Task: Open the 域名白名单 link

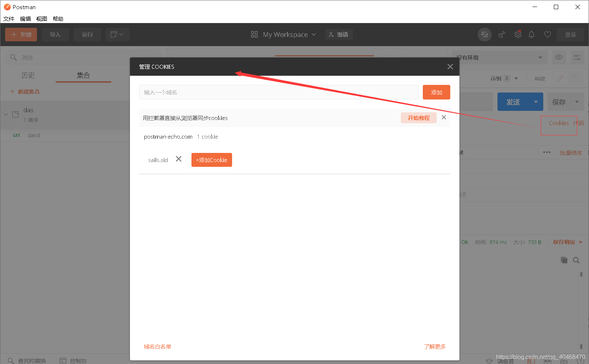Action: (157, 346)
